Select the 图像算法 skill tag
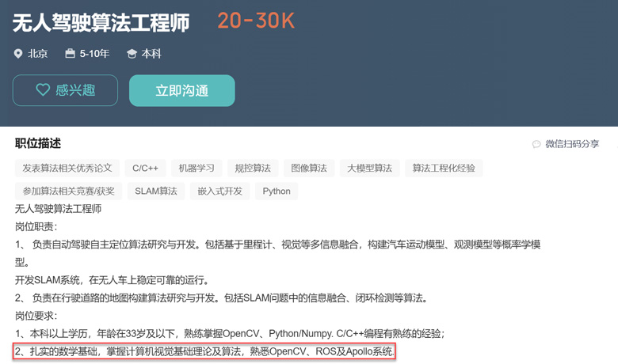The image size is (618, 364). coord(309,168)
